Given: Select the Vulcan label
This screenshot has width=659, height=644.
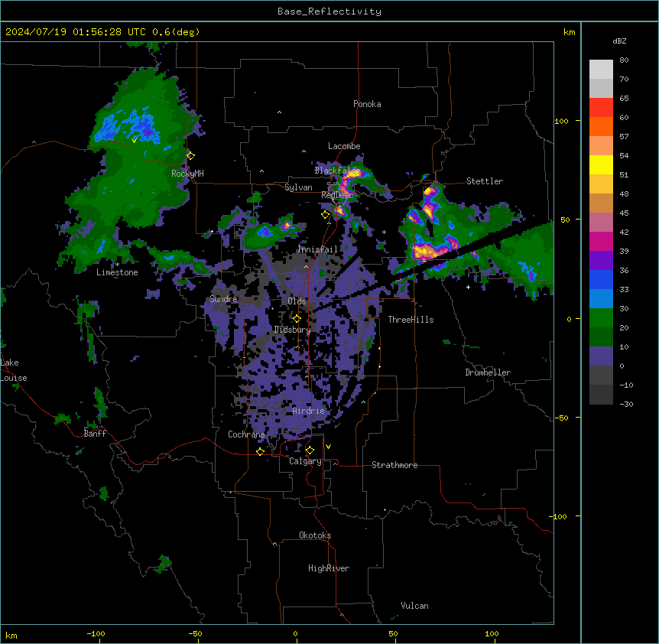Looking at the screenshot, I should point(414,606).
